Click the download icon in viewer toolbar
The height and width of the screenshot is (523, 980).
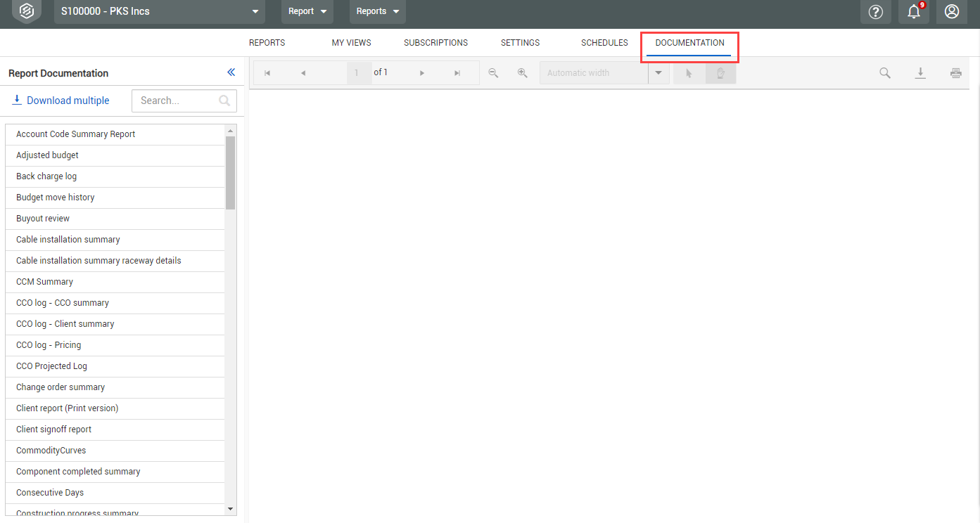[919, 73]
